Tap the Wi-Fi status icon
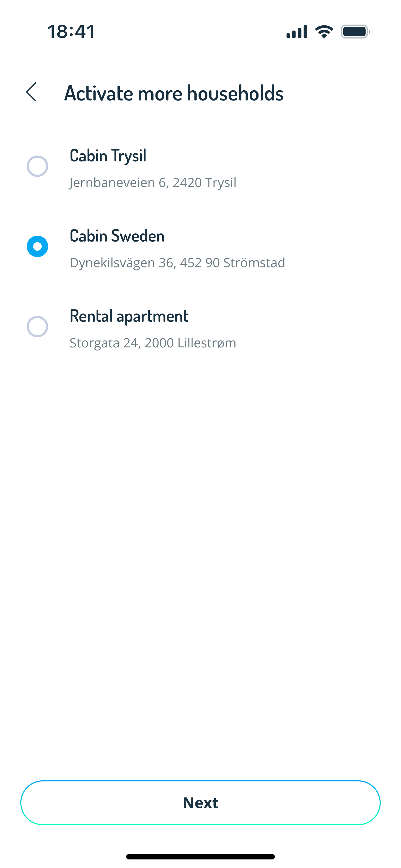401x868 pixels. coord(324,32)
